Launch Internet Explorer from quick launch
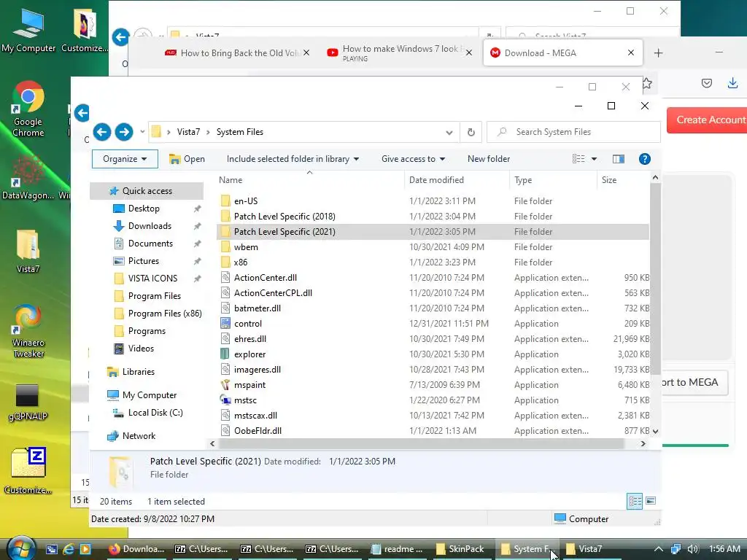The height and width of the screenshot is (560, 747). point(68,549)
